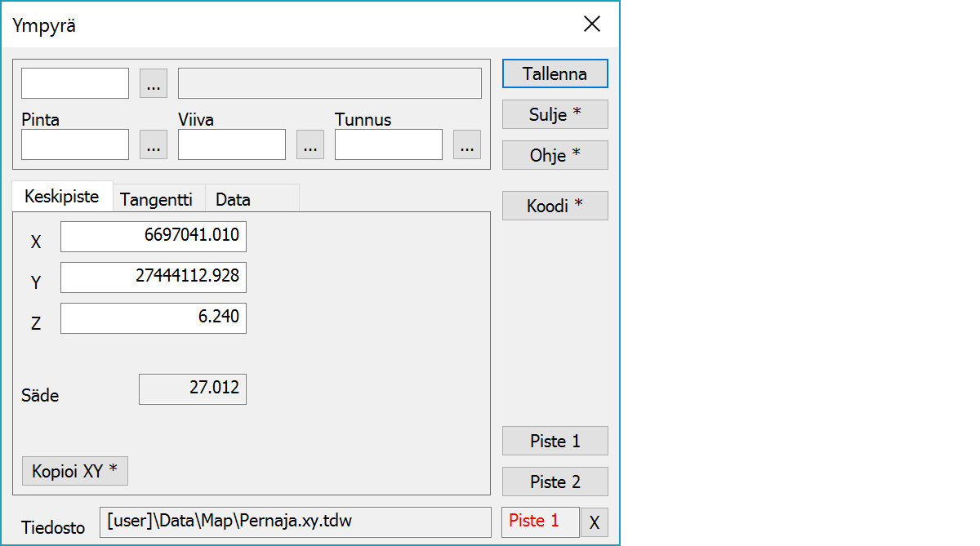The height and width of the screenshot is (546, 980).
Task: Switch to the Tangentti tab
Action: (x=157, y=199)
